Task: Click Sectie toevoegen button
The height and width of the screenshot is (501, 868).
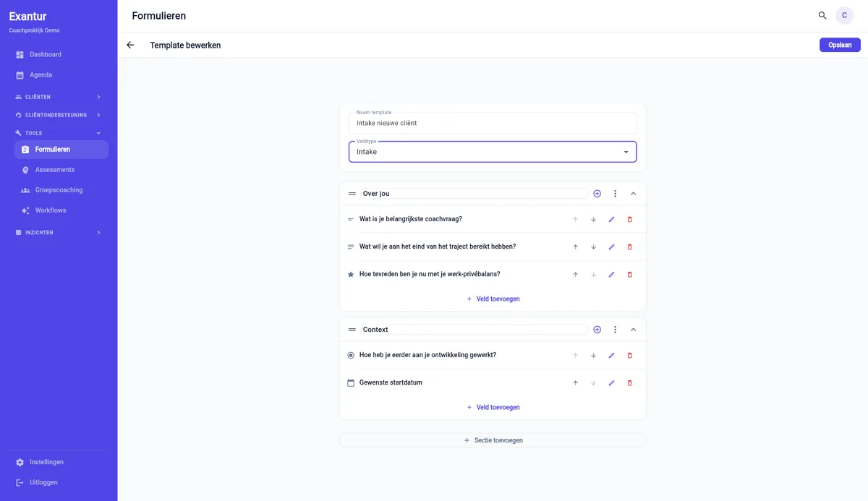Action: point(493,440)
